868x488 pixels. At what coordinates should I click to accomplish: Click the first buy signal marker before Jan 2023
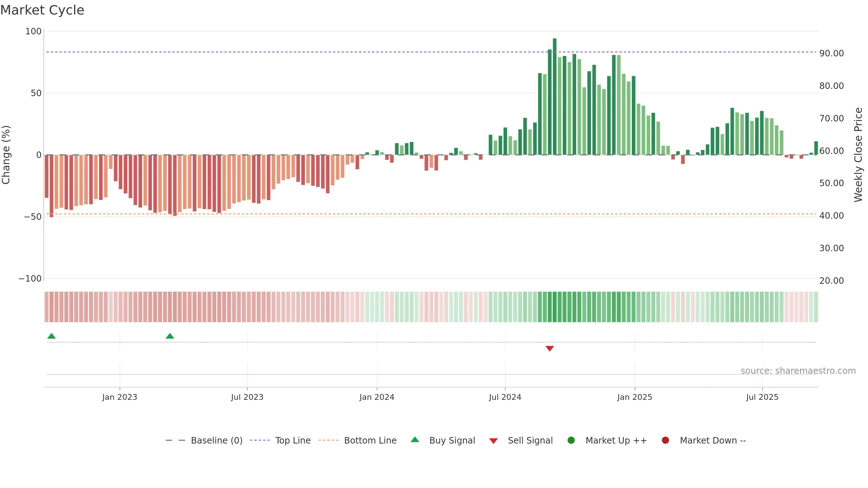51,336
